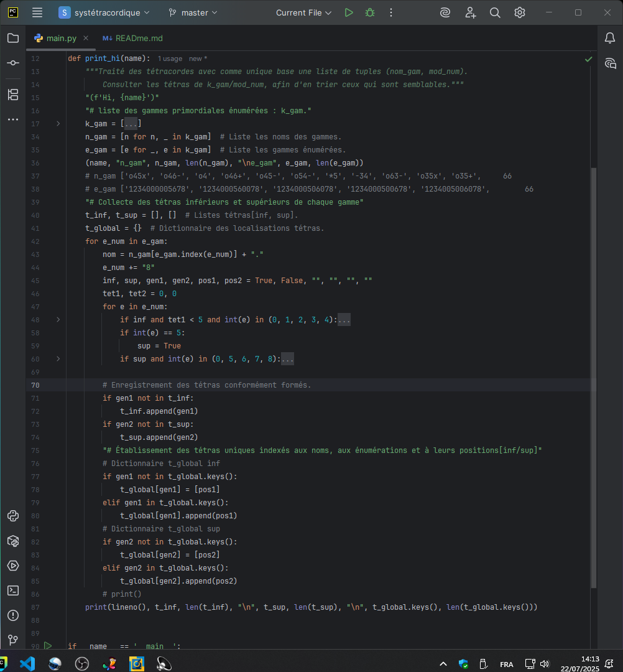
Task: Open Search Everywhere magnifier icon
Action: [495, 12]
